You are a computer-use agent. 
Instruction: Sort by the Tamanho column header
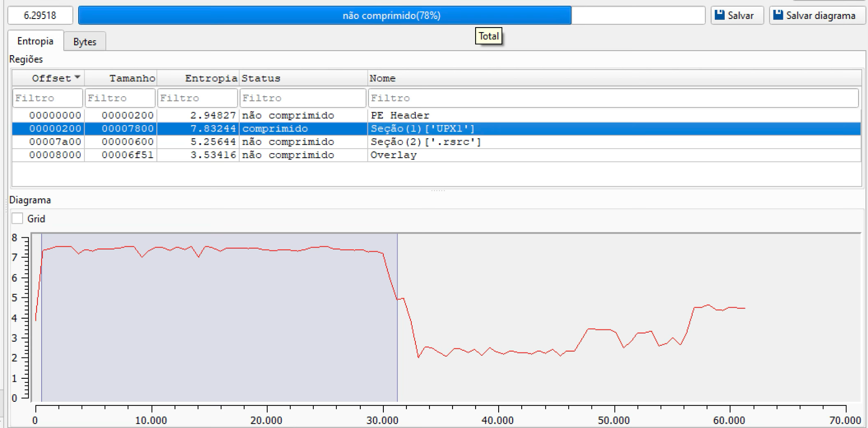121,78
